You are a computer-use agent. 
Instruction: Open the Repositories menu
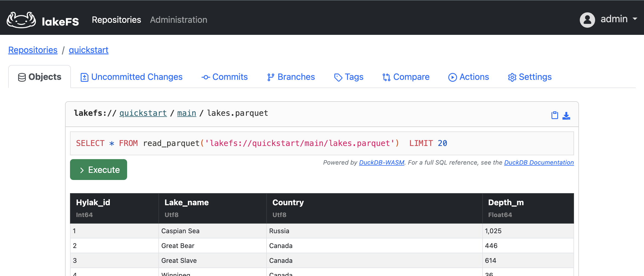116,19
